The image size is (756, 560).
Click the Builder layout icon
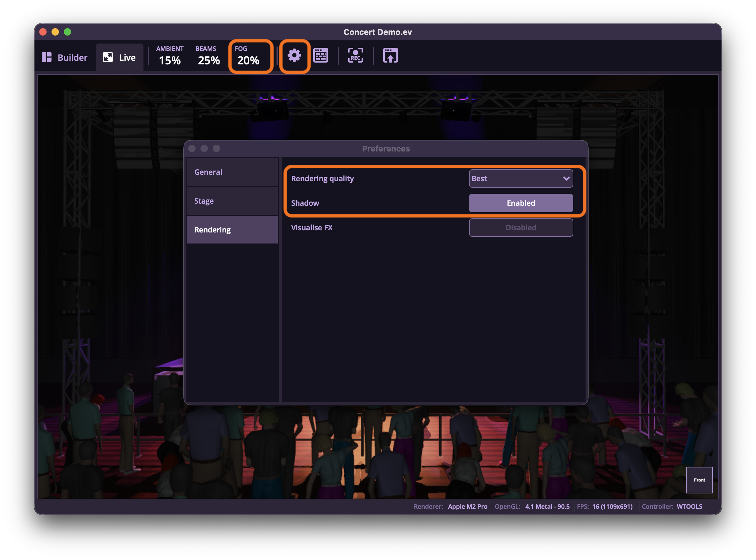tap(47, 57)
